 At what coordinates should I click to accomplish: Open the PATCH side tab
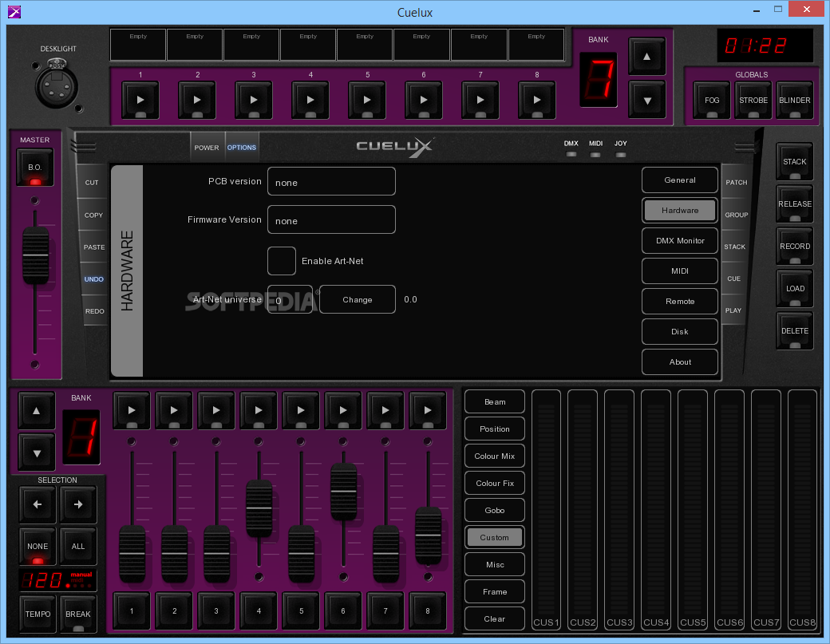[x=737, y=182]
